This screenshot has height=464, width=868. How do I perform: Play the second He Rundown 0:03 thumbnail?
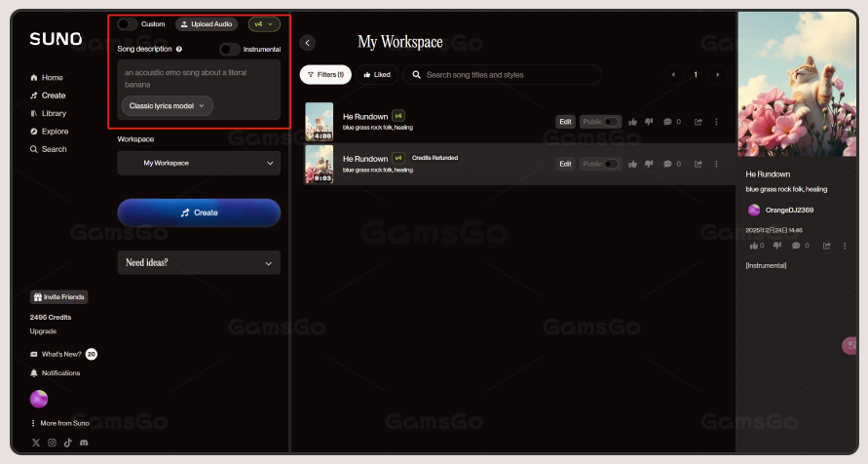point(320,164)
